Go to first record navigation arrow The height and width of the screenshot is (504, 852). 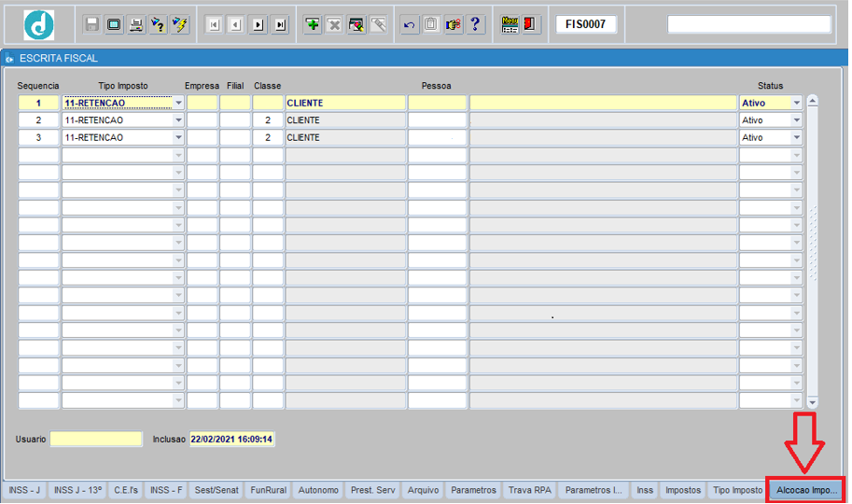(214, 25)
